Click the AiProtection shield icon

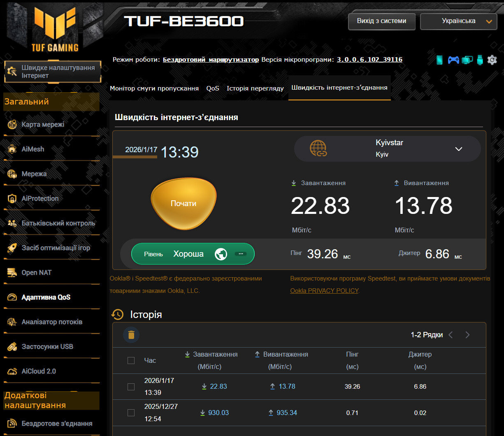[12, 198]
